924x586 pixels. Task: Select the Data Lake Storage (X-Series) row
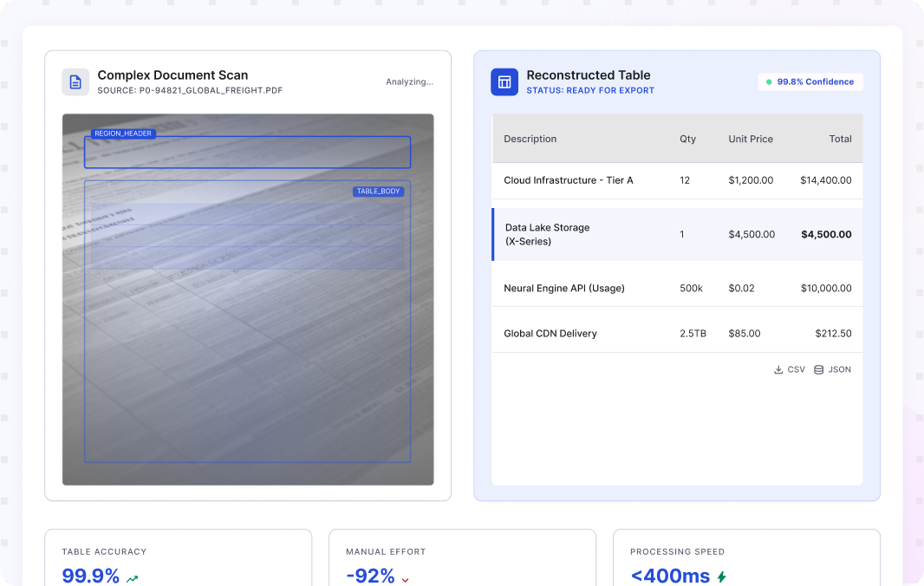tap(677, 234)
